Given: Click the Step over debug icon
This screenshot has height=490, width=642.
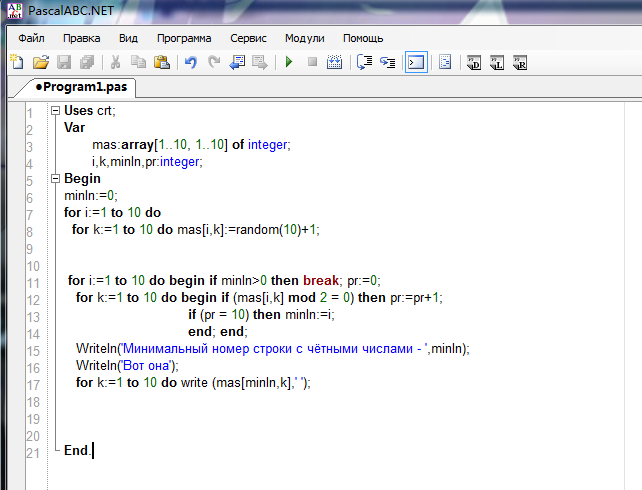Looking at the screenshot, I should pos(364,62).
